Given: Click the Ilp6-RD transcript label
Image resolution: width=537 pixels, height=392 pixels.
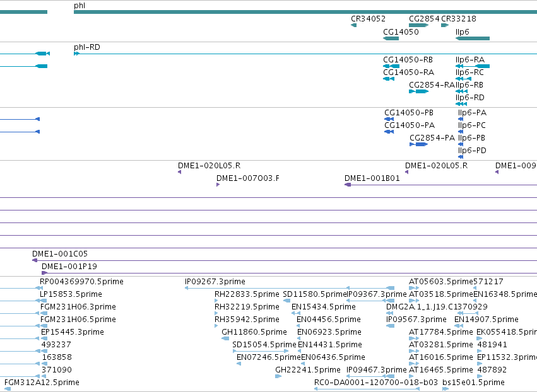Looking at the screenshot, I should (470, 98).
